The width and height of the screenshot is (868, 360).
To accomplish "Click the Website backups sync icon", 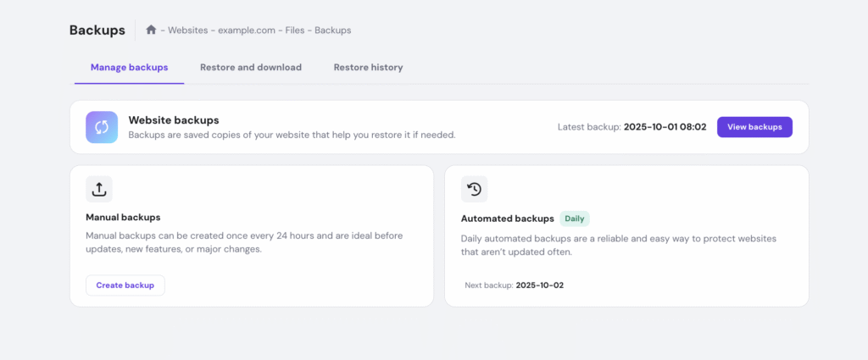I will 102,127.
